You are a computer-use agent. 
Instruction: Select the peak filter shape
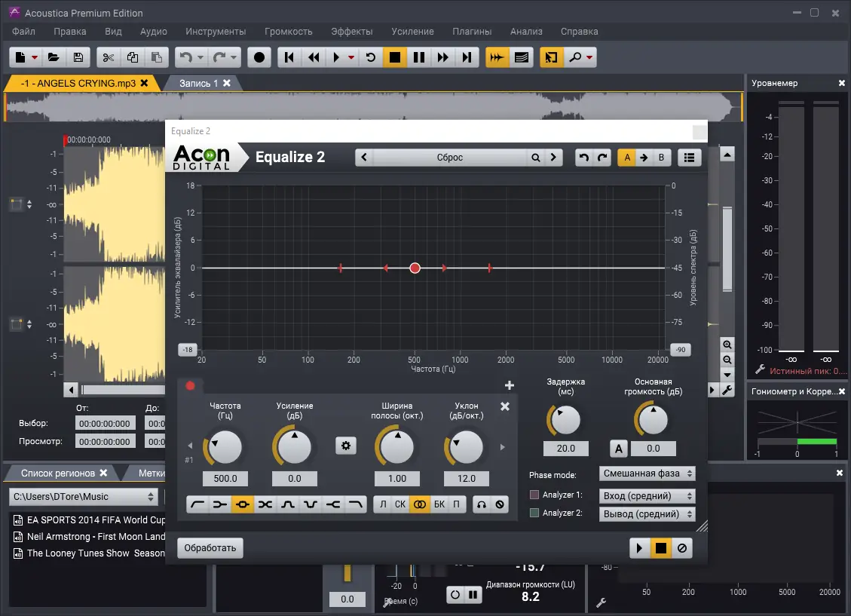(243, 504)
